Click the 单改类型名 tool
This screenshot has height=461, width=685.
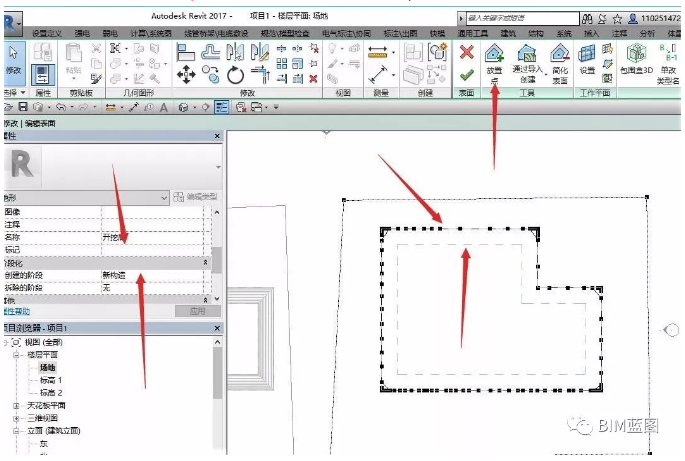tap(668, 64)
